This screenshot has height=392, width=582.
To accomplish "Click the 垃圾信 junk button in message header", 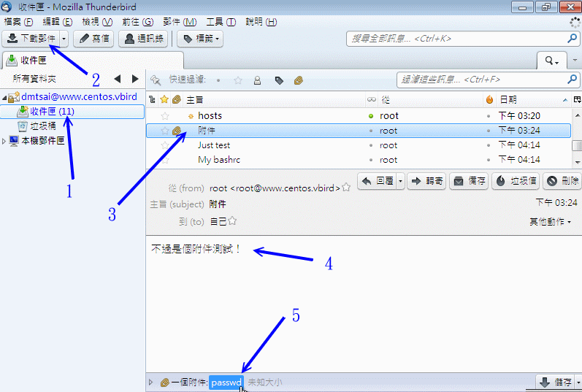I will [x=515, y=181].
